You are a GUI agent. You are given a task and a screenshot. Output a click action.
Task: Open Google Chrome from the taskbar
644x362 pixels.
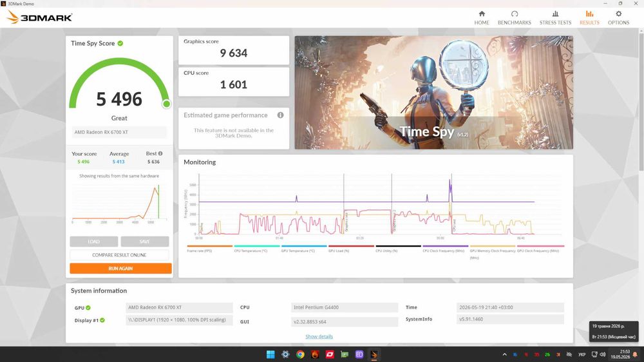click(300, 354)
